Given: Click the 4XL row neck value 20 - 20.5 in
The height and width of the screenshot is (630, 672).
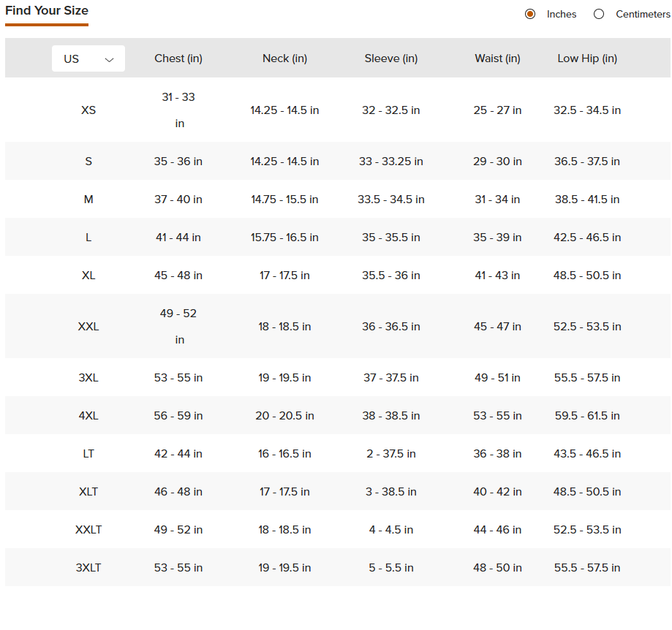Looking at the screenshot, I should pyautogui.click(x=284, y=415).
